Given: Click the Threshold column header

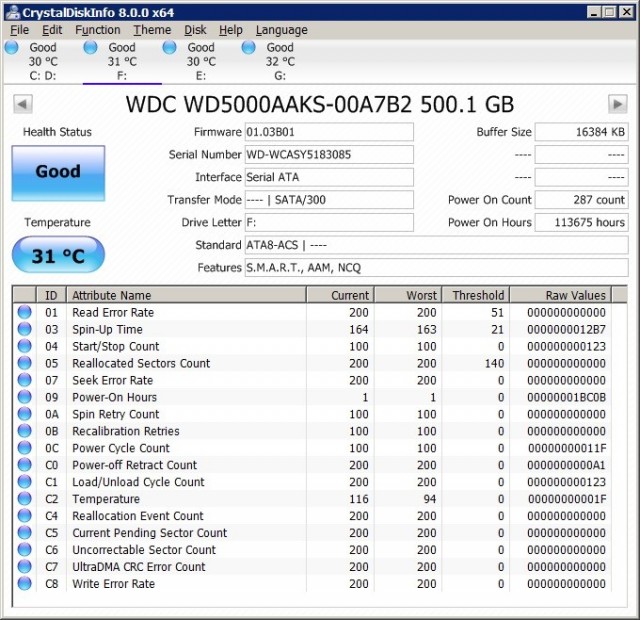Looking at the screenshot, I should (476, 295).
